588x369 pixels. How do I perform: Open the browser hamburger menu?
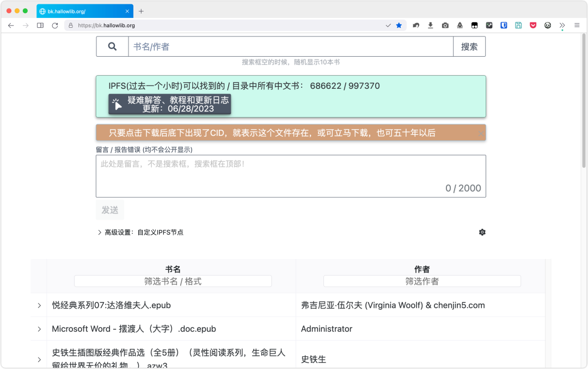577,26
